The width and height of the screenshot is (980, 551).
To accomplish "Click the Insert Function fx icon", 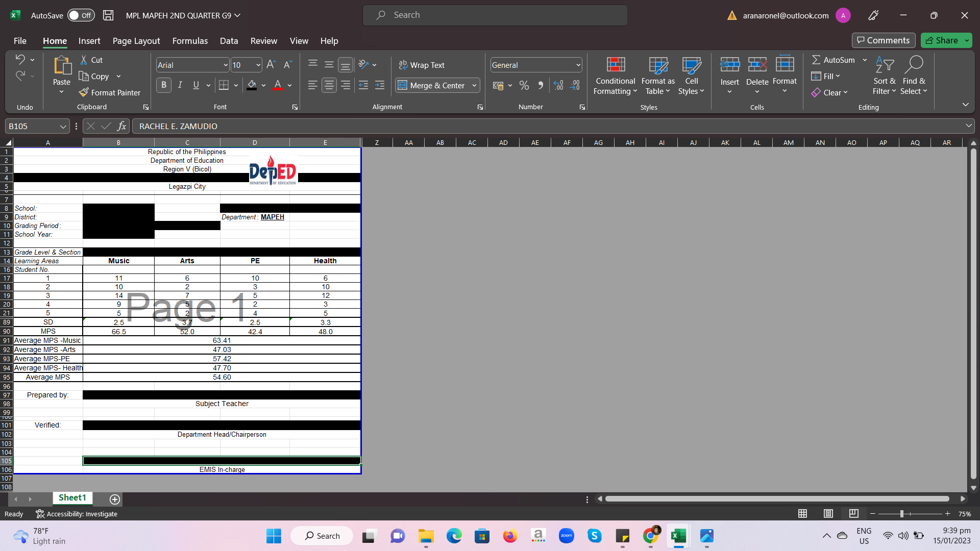I will coord(121,126).
